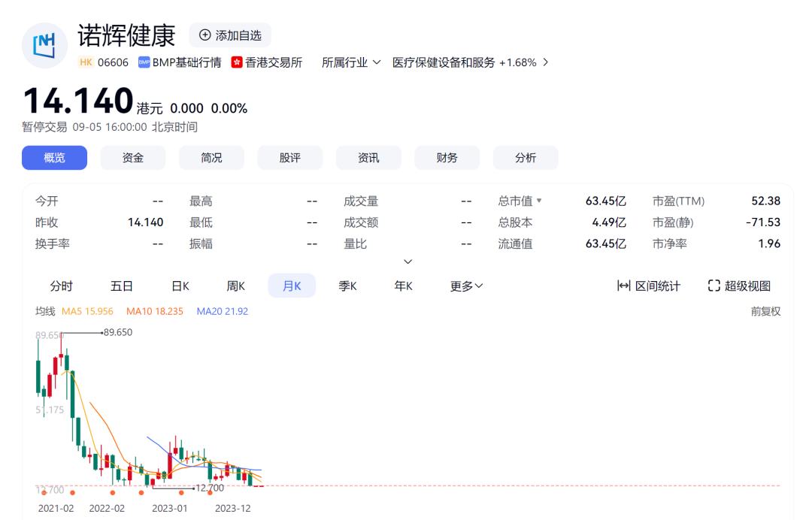Image resolution: width=812 pixels, height=520 pixels.
Task: Click the 昨收 value 14.140
Action: (146, 222)
